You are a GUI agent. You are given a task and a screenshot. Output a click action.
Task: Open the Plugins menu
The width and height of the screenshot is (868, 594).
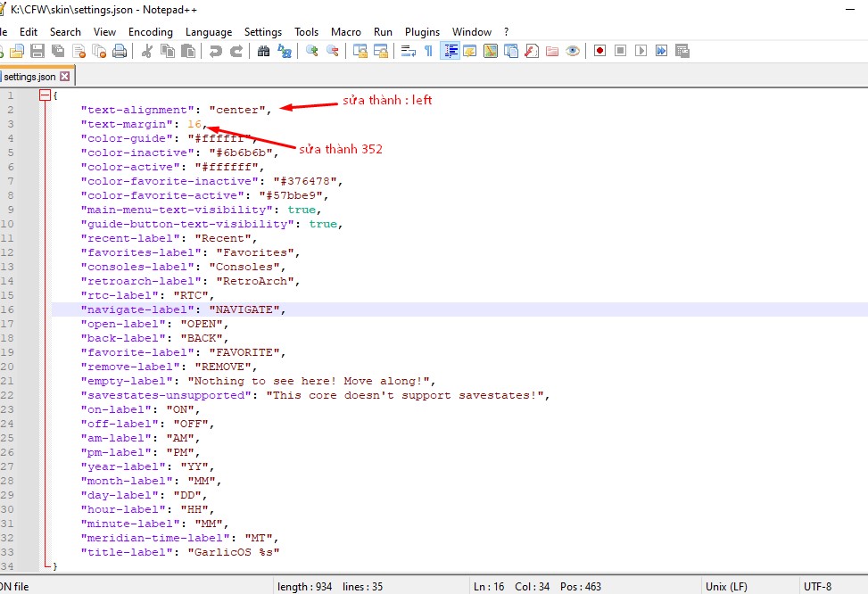[422, 31]
